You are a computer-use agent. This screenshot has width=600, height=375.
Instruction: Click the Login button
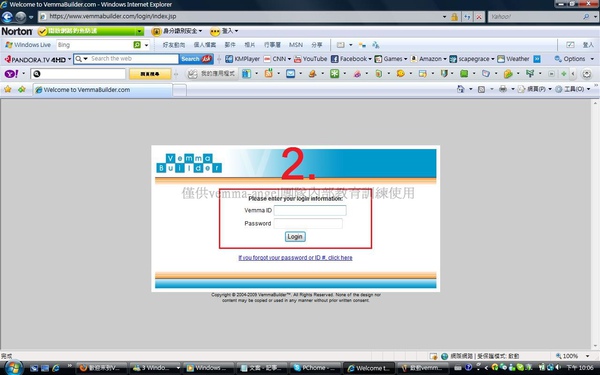(295, 236)
